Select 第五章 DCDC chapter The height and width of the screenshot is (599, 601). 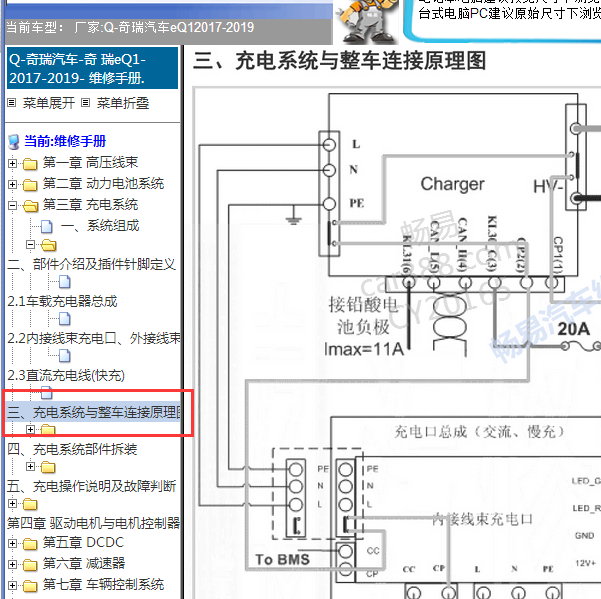(x=83, y=542)
